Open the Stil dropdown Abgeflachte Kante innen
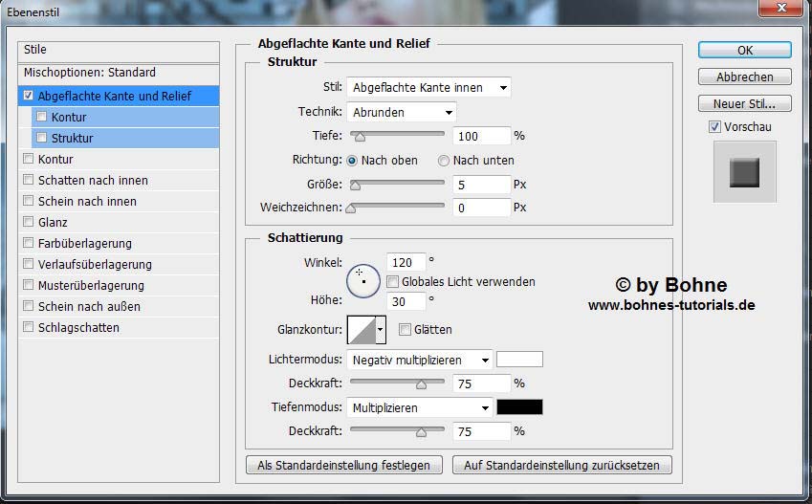The width and height of the screenshot is (812, 504). tap(428, 87)
